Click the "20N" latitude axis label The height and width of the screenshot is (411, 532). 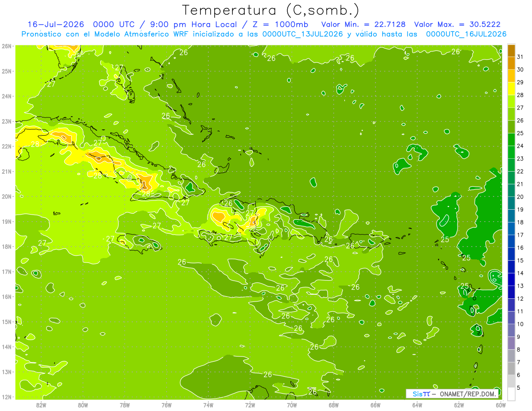pos(7,196)
